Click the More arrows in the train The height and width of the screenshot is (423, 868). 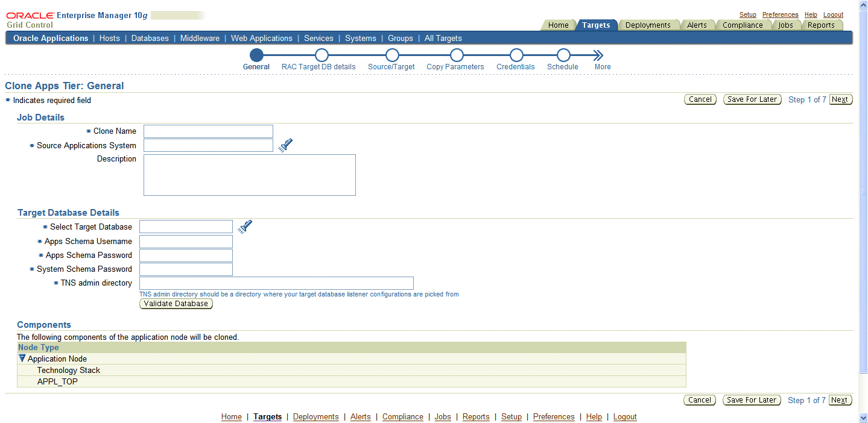click(x=598, y=55)
